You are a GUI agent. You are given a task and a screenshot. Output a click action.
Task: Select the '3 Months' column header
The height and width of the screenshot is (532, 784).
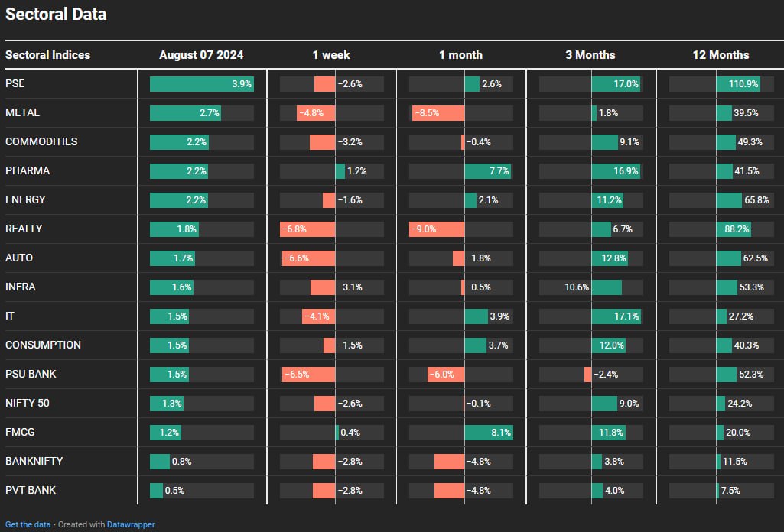tap(590, 55)
